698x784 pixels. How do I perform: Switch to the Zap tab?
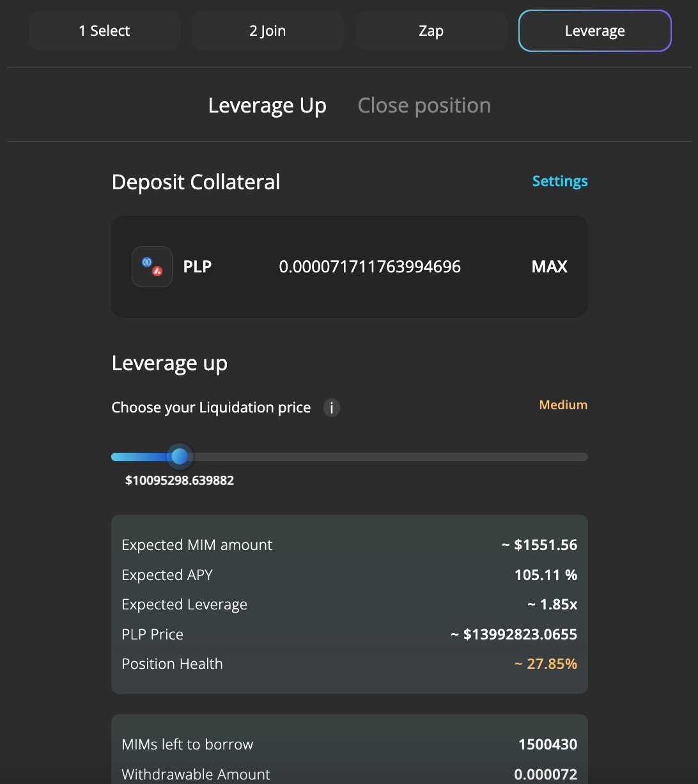[x=431, y=31]
